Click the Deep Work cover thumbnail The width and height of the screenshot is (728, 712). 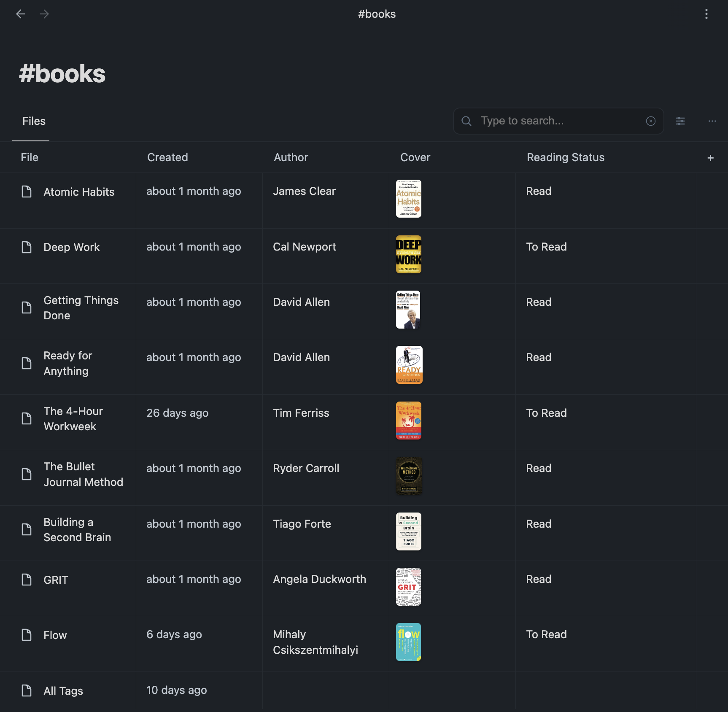409,254
